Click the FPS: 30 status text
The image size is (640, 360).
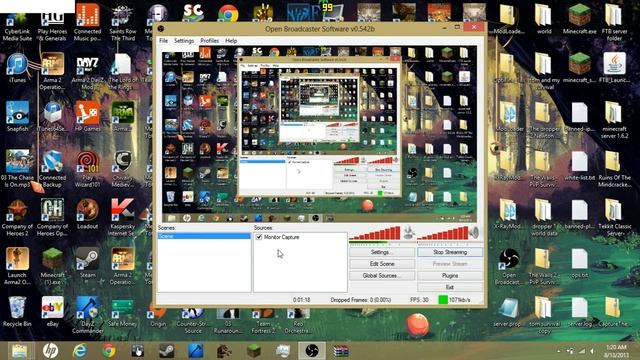coord(419,300)
